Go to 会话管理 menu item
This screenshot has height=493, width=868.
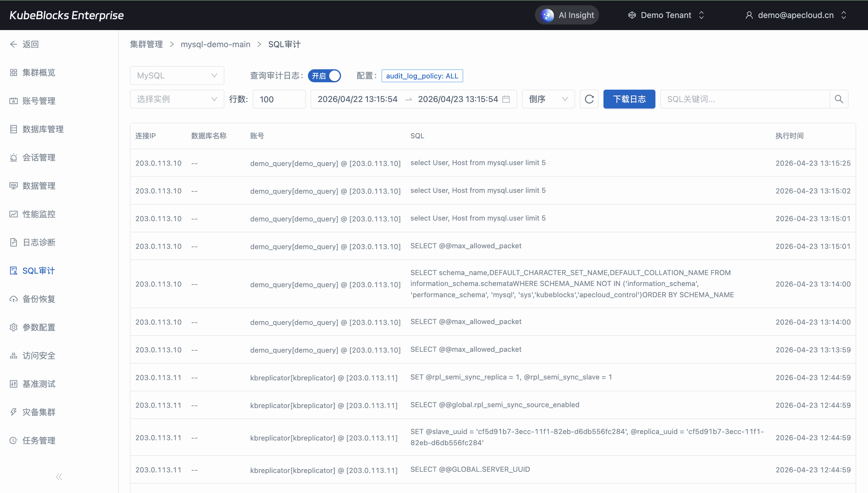39,157
